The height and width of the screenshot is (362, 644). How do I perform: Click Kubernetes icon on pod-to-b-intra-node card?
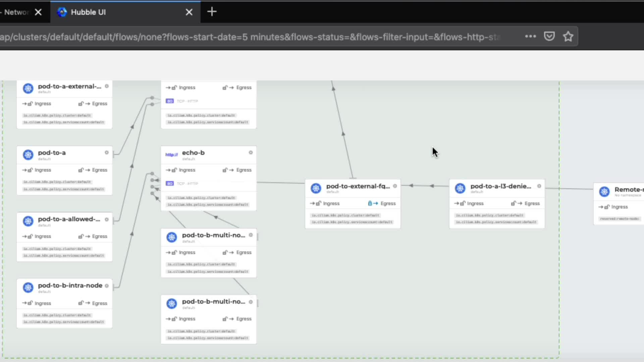click(x=28, y=287)
